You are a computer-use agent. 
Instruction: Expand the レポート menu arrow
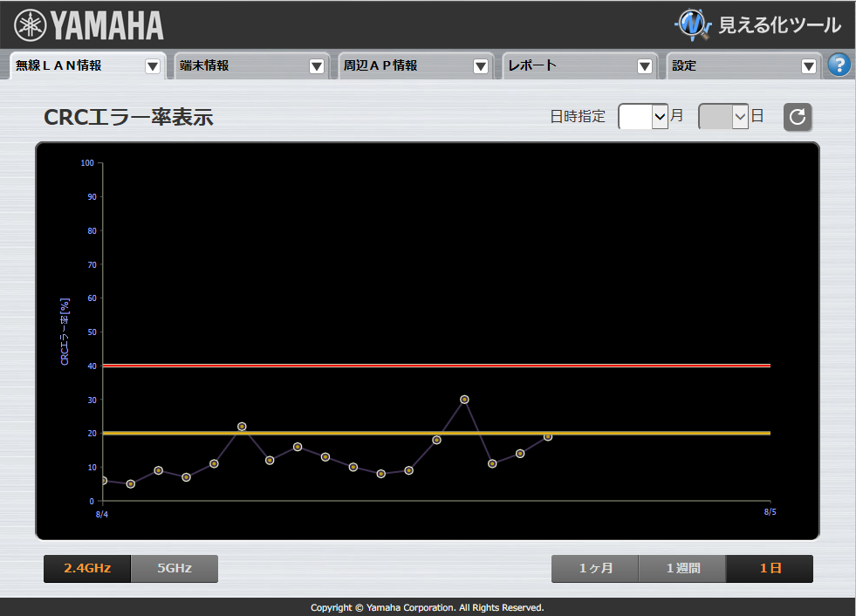645,66
